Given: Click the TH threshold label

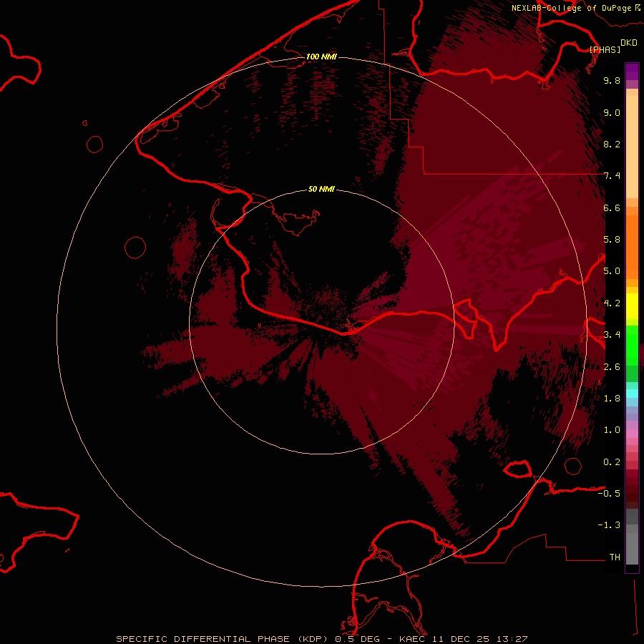Looking at the screenshot, I should (615, 557).
